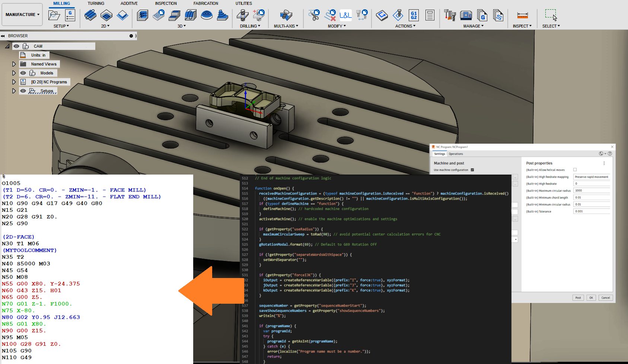Expand the Named Views folder
Screen dimensions: 628x364
click(x=14, y=64)
